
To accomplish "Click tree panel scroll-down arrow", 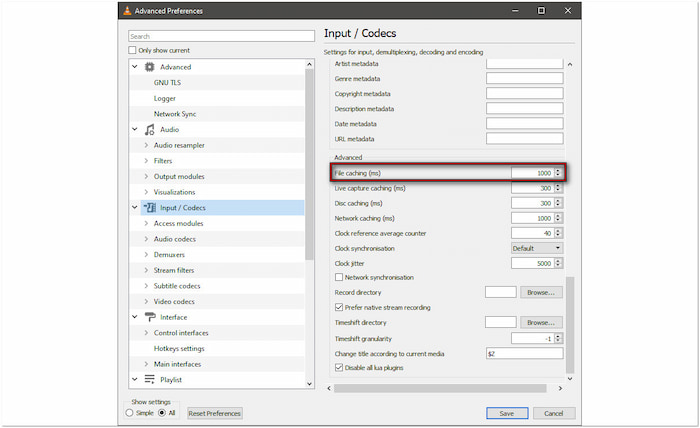I will [309, 384].
